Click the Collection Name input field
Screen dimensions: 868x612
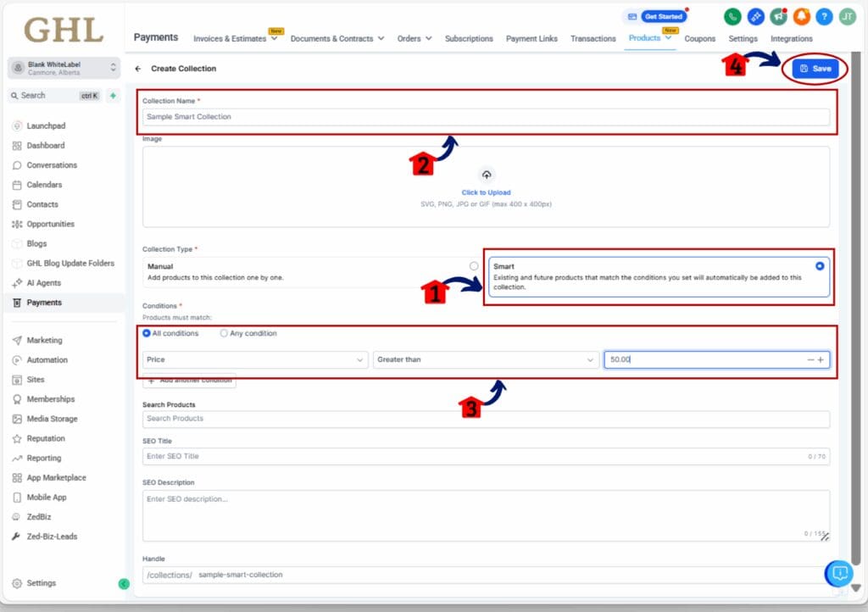(486, 117)
